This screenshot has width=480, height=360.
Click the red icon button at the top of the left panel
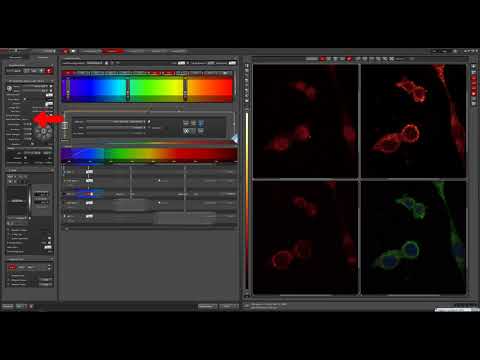tap(49, 71)
